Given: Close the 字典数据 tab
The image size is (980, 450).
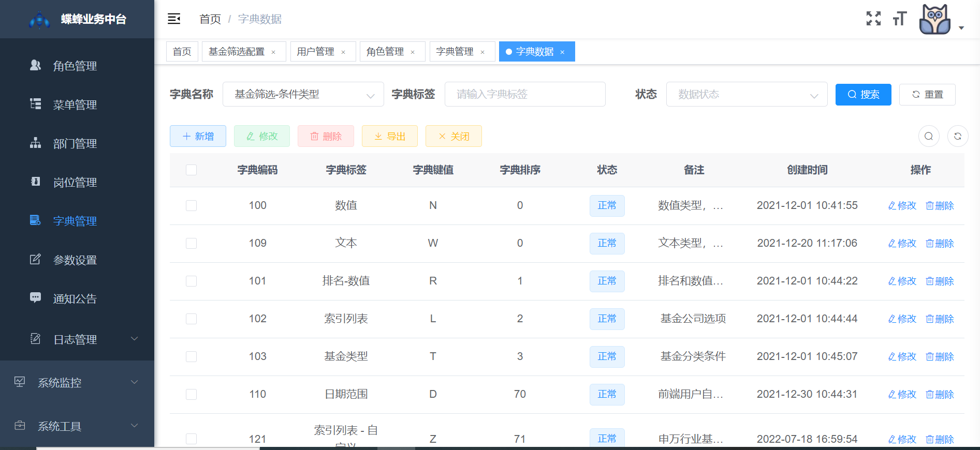Looking at the screenshot, I should click(562, 52).
